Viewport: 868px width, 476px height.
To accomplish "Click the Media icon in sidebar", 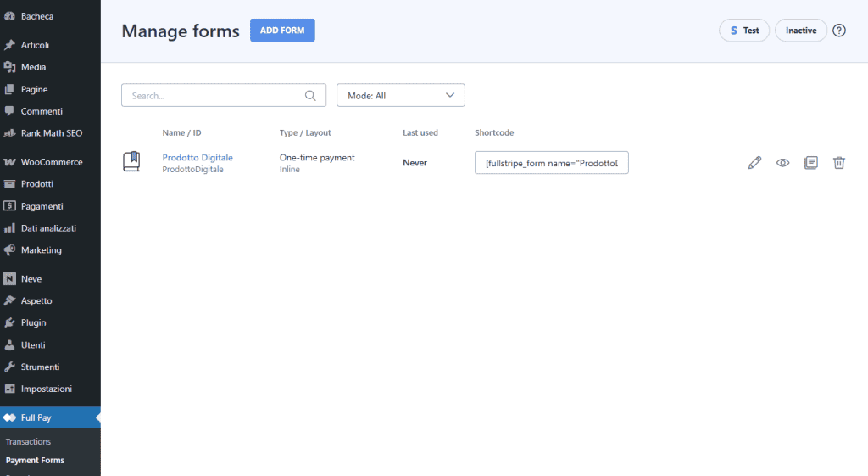I will (9, 67).
